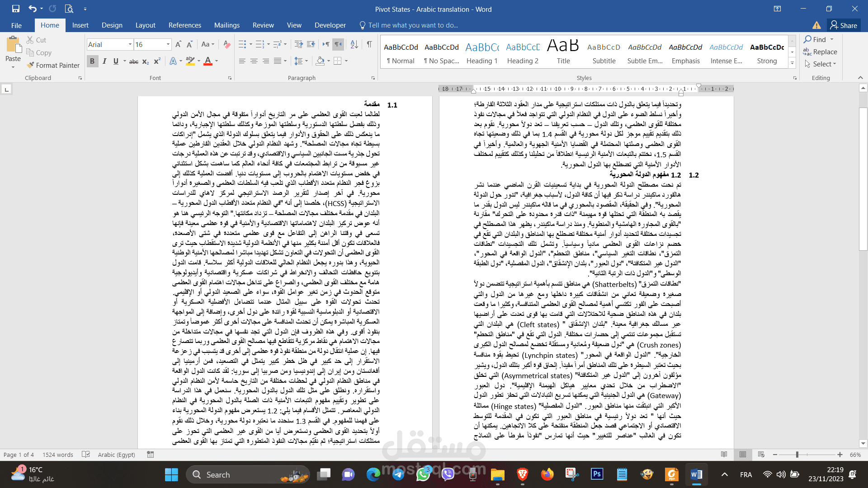Click the Copy button
Screen dimensions: 868x488
point(39,52)
